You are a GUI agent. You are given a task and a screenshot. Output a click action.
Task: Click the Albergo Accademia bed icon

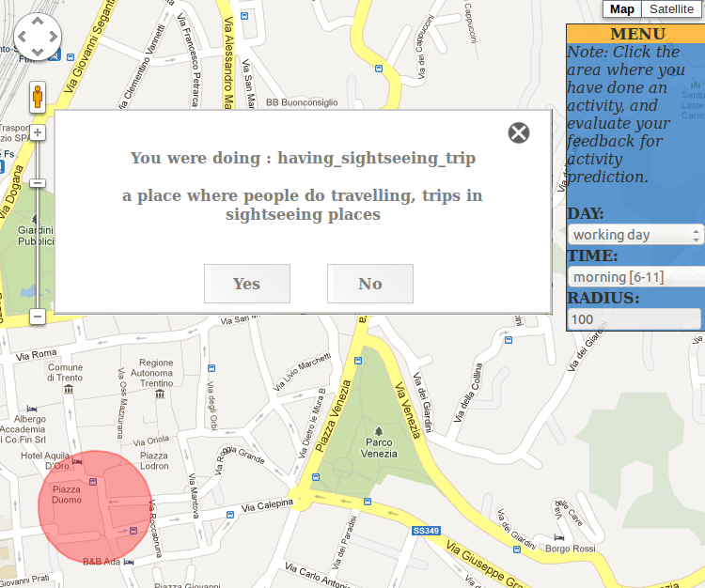pos(31,409)
